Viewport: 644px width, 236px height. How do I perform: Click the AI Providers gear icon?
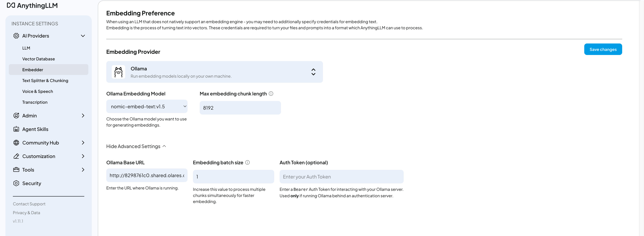[16, 36]
